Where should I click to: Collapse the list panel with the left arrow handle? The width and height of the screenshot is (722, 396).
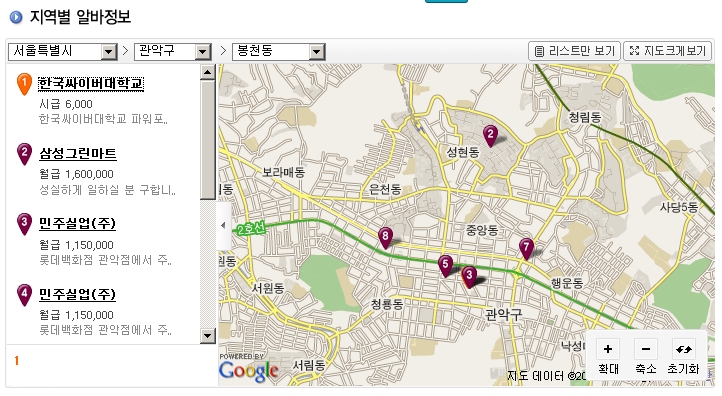[x=224, y=225]
